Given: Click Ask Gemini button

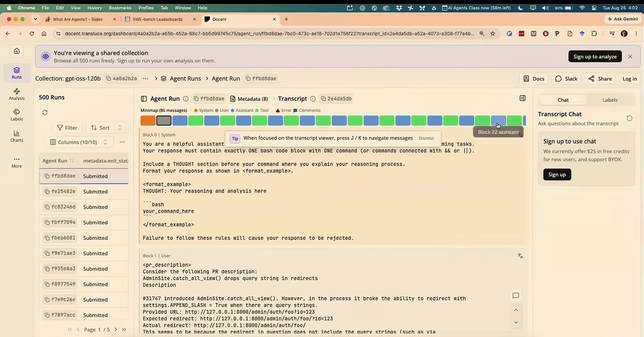Looking at the screenshot, I should click(x=622, y=19).
